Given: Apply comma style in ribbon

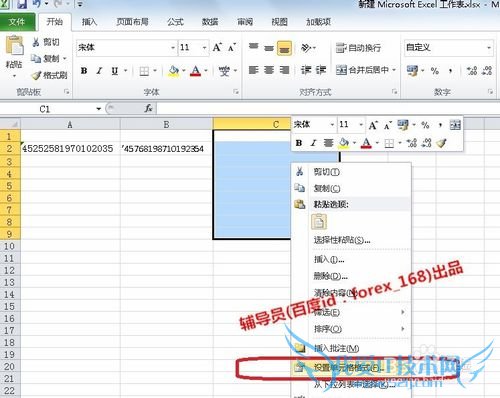Looking at the screenshot, I should point(450,71).
